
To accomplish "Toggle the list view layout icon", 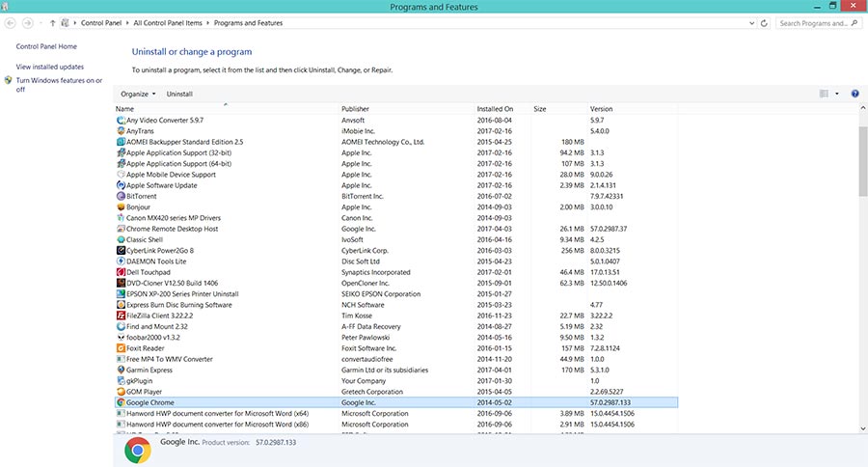I will (x=824, y=94).
